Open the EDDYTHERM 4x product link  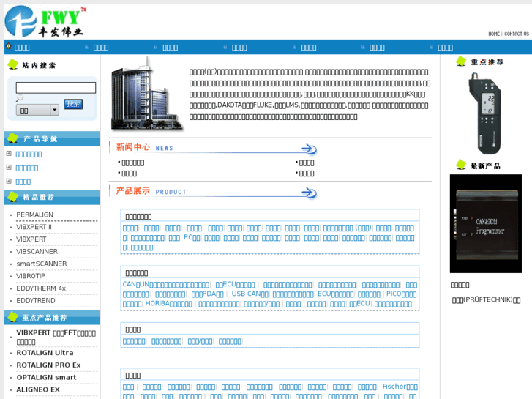point(41,288)
